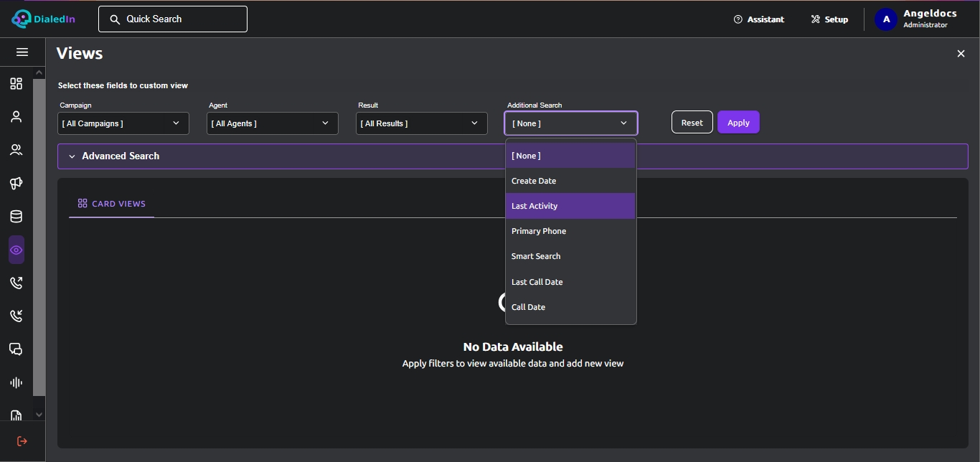Open the chat messages icon in sidebar
This screenshot has height=462, width=980.
[x=16, y=349]
